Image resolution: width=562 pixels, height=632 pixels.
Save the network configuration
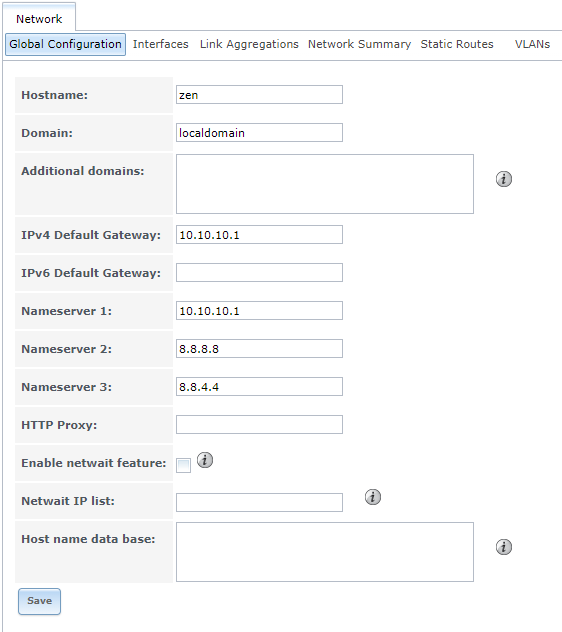pos(40,601)
